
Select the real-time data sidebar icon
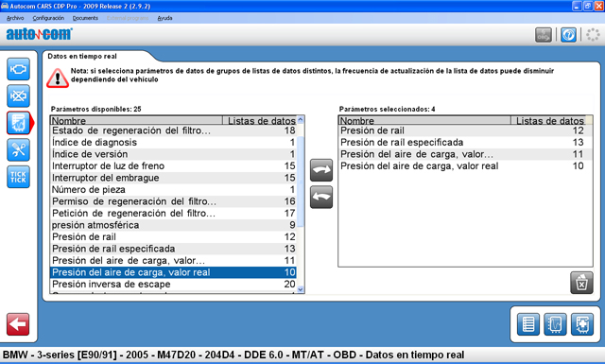coord(18,123)
